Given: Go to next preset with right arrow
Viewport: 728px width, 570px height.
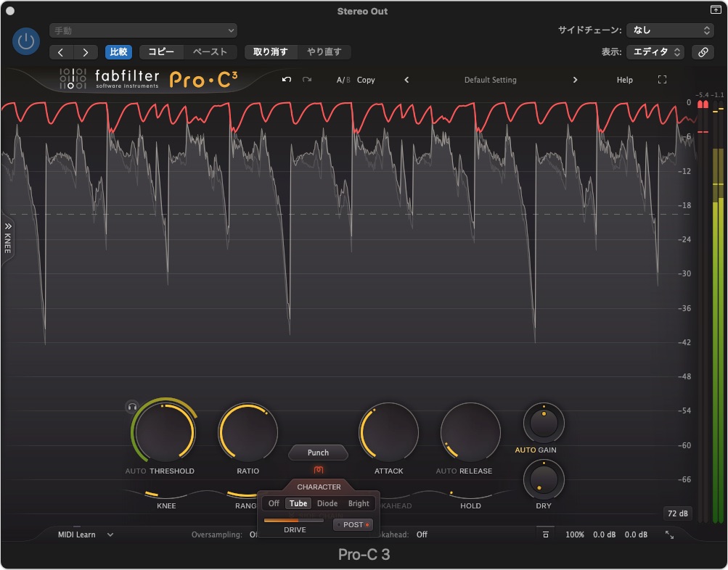Looking at the screenshot, I should [x=576, y=80].
